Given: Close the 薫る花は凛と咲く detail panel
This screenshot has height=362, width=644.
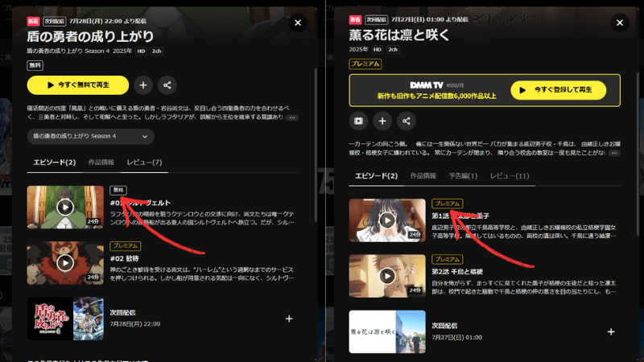Looking at the screenshot, I should pyautogui.click(x=620, y=23).
